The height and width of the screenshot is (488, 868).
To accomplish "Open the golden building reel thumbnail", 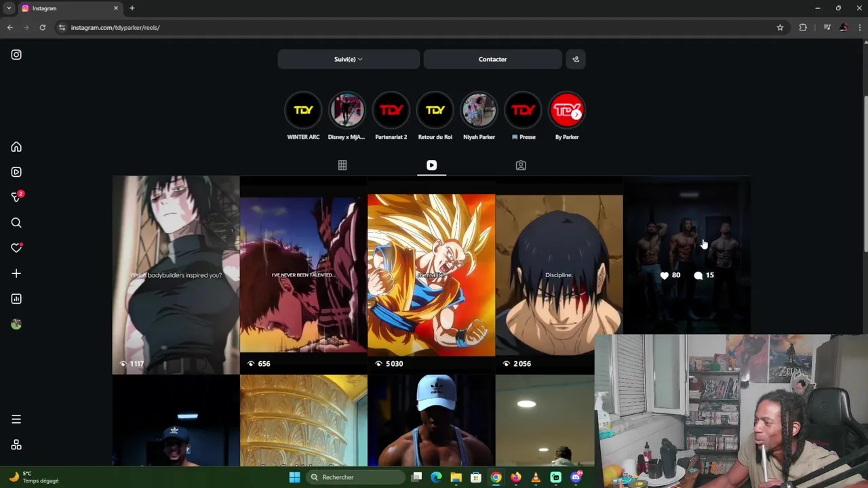I will click(303, 421).
